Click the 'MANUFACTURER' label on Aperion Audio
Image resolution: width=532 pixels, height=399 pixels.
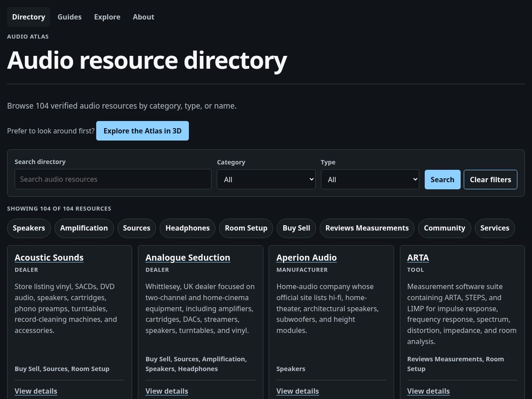pyautogui.click(x=302, y=270)
